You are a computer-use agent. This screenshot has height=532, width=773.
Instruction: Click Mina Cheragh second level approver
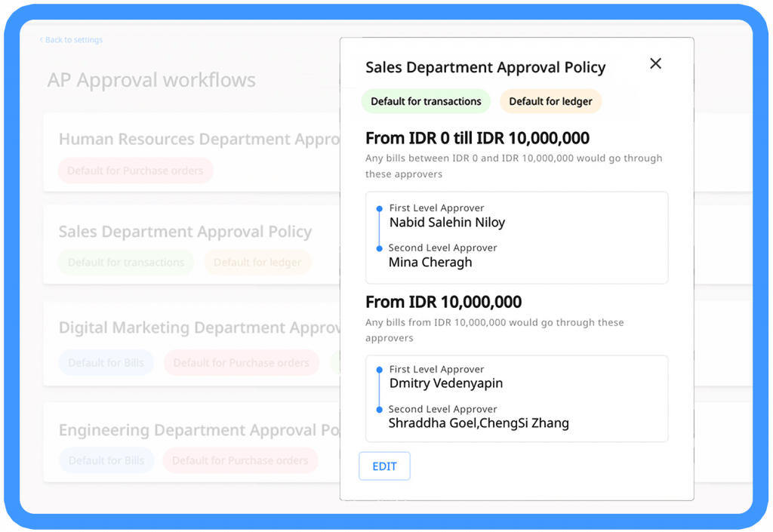430,263
